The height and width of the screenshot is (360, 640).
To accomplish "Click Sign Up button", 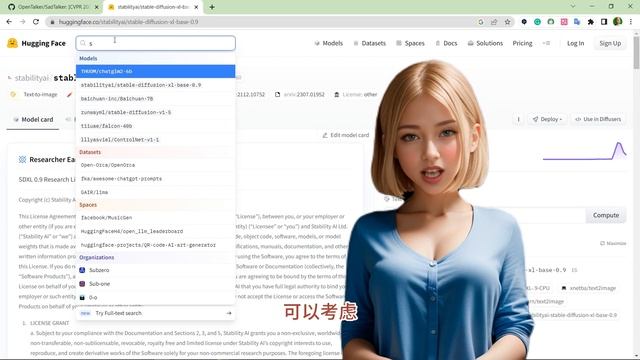I will (610, 43).
